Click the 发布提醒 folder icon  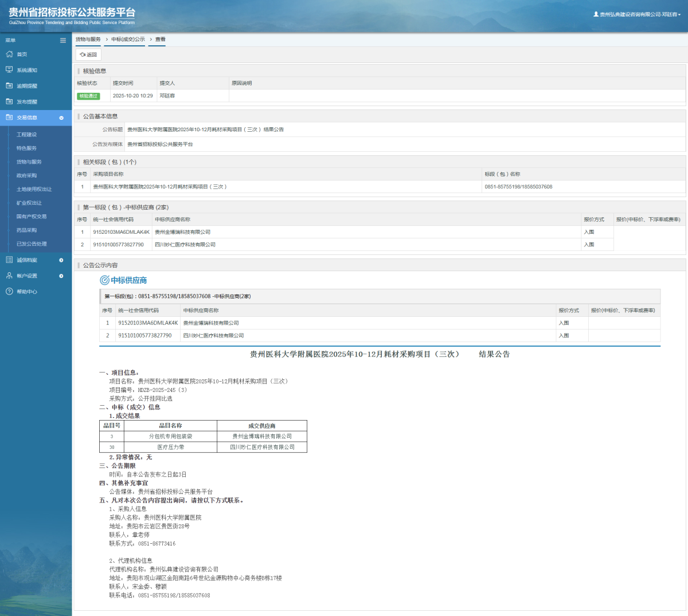point(9,101)
